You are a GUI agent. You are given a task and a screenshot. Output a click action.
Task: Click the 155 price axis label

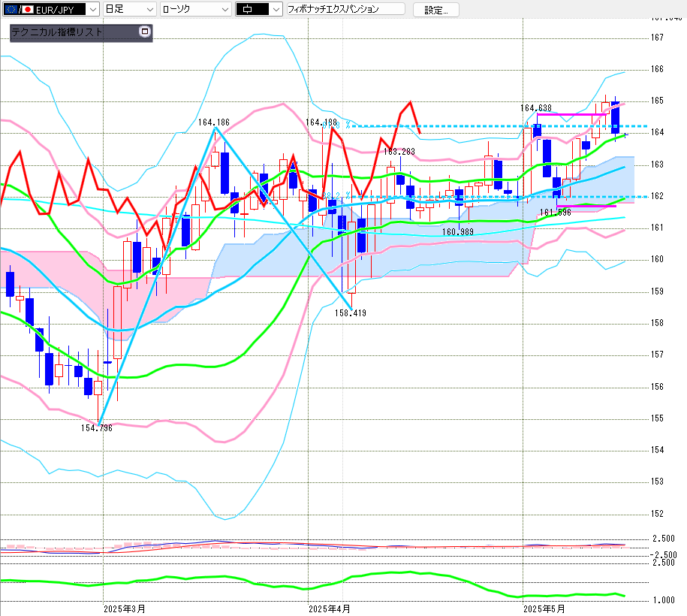pos(657,418)
